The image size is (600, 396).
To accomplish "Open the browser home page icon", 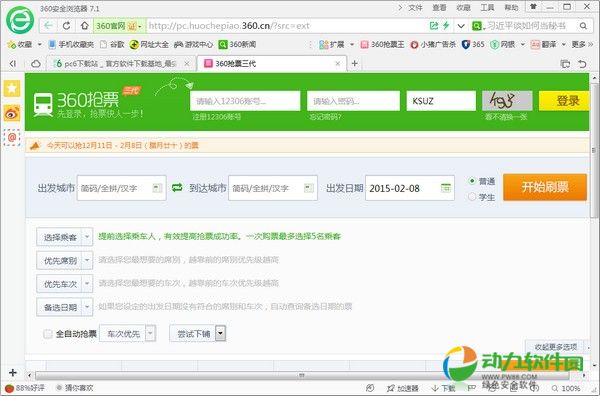I will click(84, 26).
